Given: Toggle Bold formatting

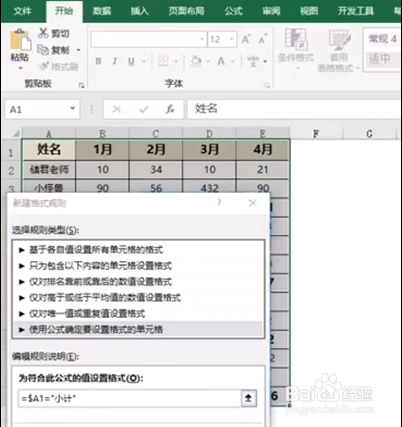Looking at the screenshot, I should click(x=98, y=61).
